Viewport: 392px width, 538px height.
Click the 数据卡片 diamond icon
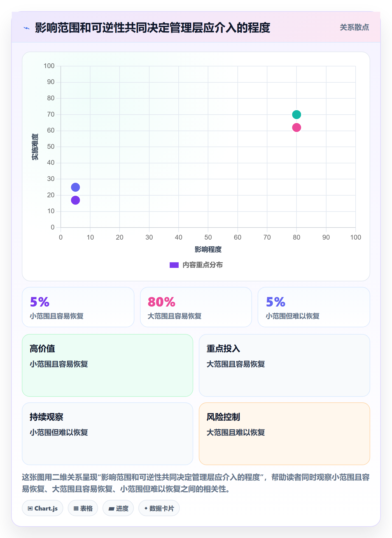pos(146,508)
